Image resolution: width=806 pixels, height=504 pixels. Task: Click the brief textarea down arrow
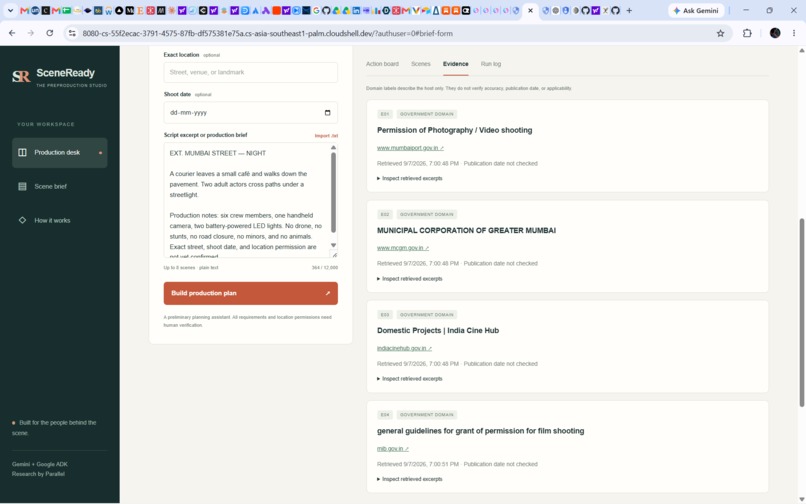[x=333, y=245]
